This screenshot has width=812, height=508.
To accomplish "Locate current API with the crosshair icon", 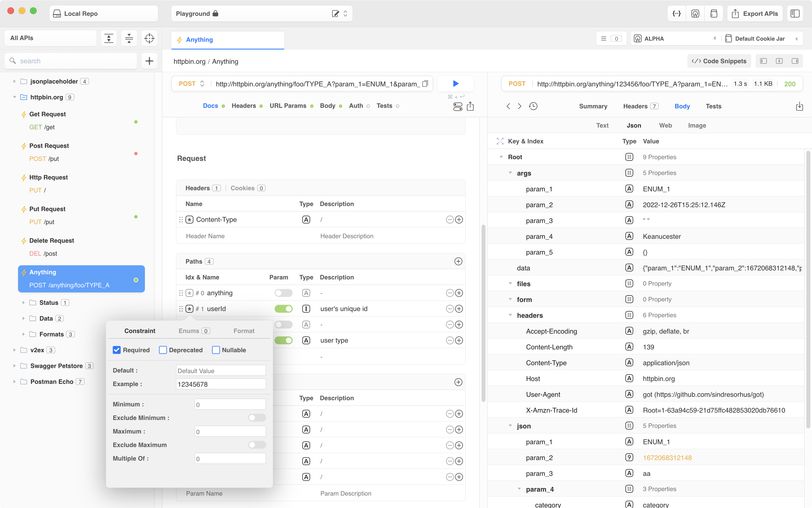I will coord(149,38).
